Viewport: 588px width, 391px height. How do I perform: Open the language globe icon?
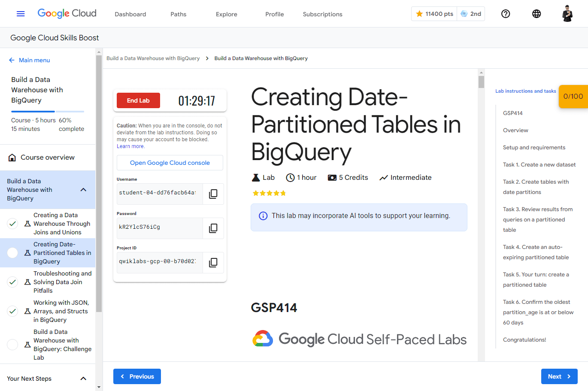coord(536,14)
